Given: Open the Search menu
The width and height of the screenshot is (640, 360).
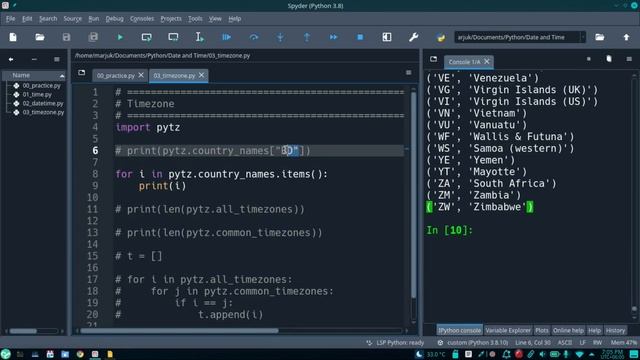Looking at the screenshot, I should pyautogui.click(x=48, y=19).
